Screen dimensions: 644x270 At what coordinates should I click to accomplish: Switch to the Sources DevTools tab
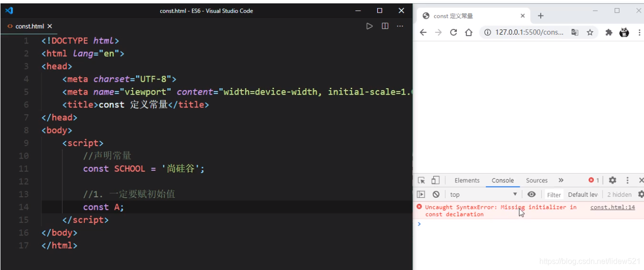537,180
